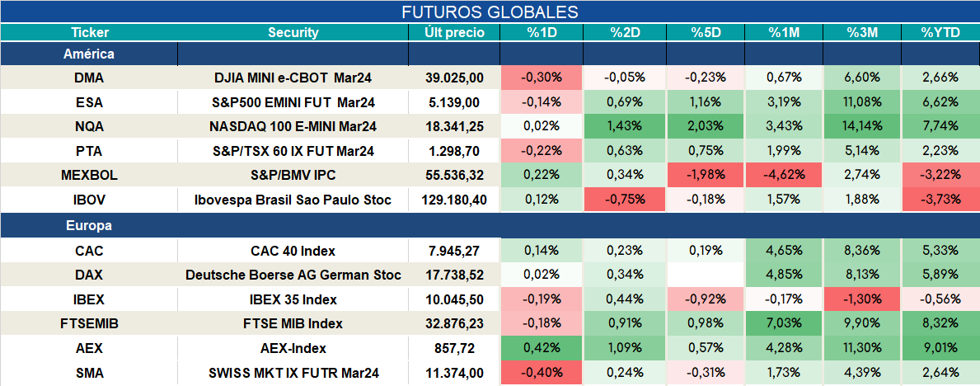This screenshot has height=386, width=980.
Task: Select the %YTD column header
Action: point(940,32)
